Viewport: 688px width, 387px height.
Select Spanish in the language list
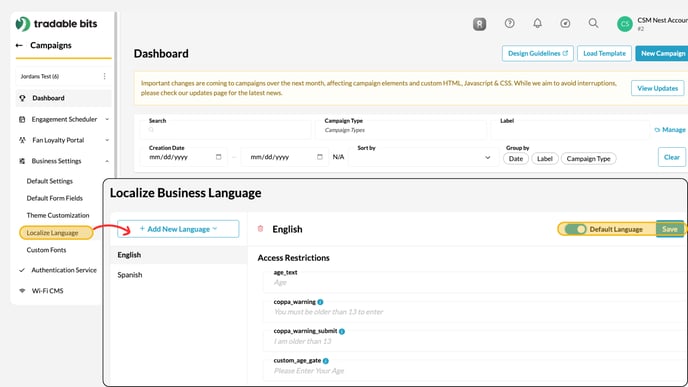179,275
